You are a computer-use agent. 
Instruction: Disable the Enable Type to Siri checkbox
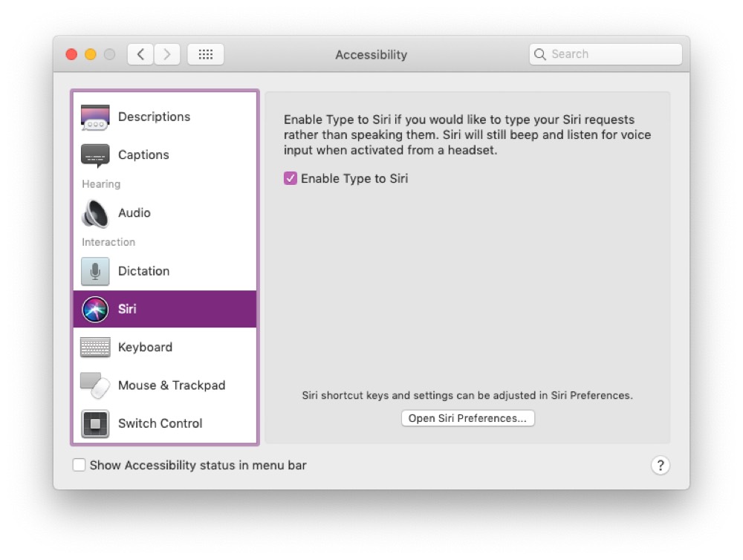291,178
